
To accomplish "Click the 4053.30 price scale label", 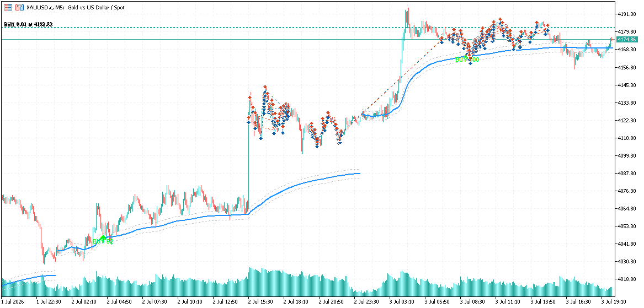I will 627,226.
